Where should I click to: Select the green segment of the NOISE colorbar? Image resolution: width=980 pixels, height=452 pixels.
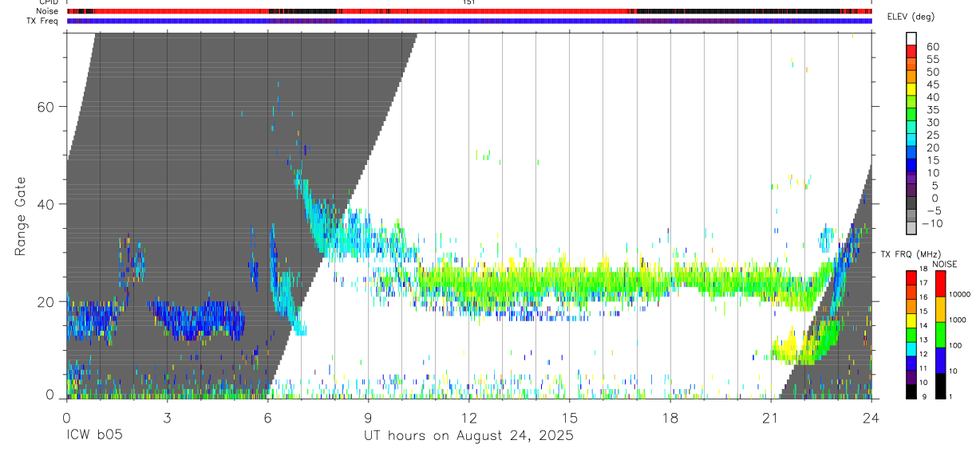(x=940, y=335)
